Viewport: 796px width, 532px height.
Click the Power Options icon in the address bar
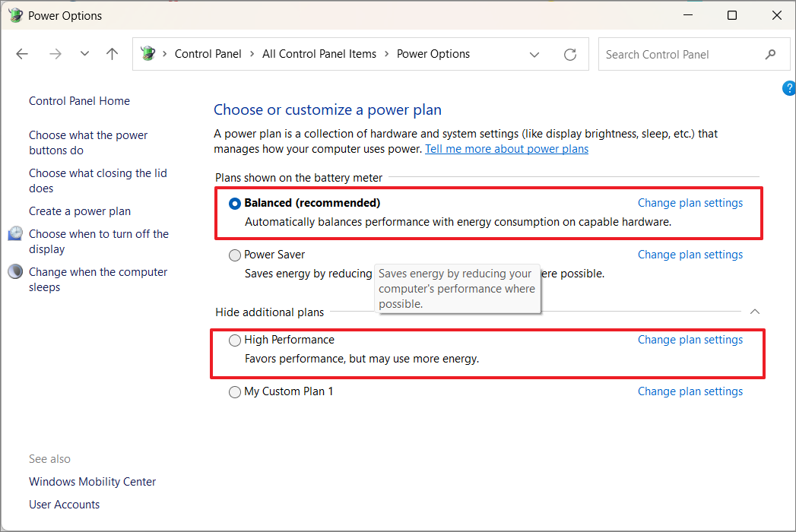147,53
